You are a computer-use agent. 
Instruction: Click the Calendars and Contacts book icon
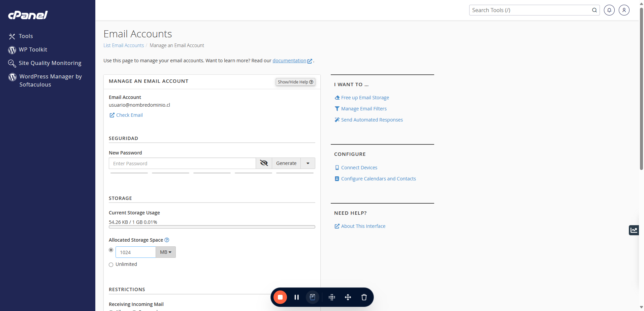[337, 179]
